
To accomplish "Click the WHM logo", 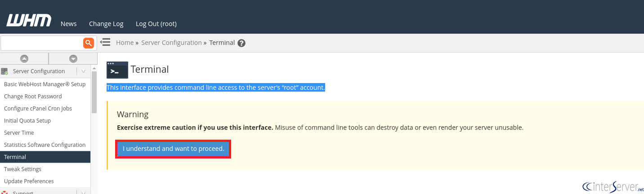I will pos(29,21).
